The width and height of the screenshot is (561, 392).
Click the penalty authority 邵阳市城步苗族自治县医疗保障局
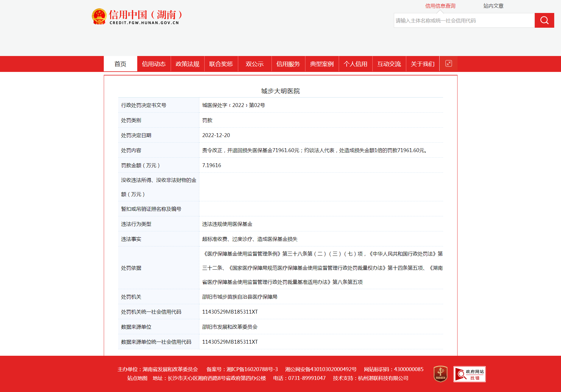(x=240, y=297)
